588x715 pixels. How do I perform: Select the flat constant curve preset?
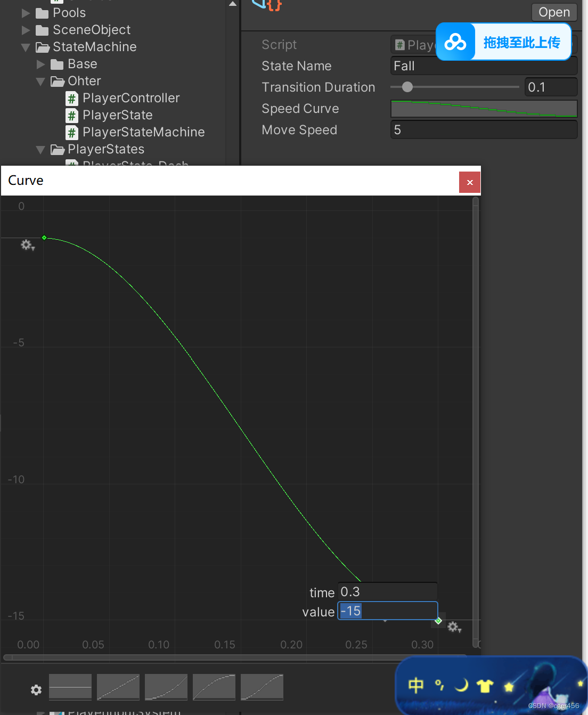click(70, 687)
